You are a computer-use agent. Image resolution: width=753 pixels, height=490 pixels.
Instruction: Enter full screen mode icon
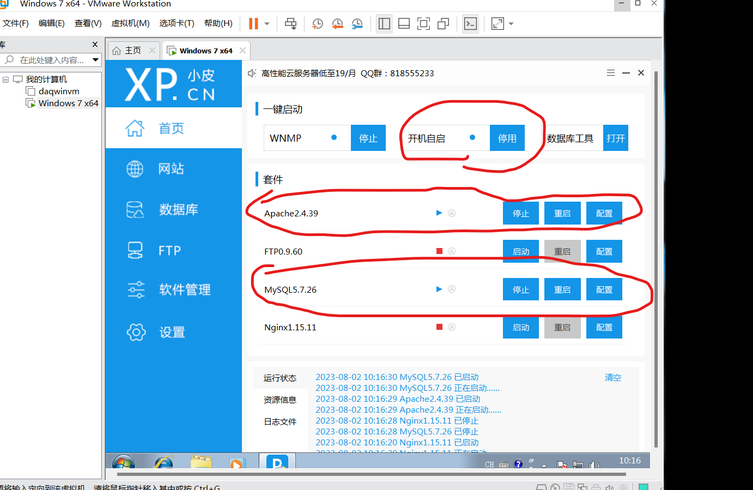[x=423, y=24]
